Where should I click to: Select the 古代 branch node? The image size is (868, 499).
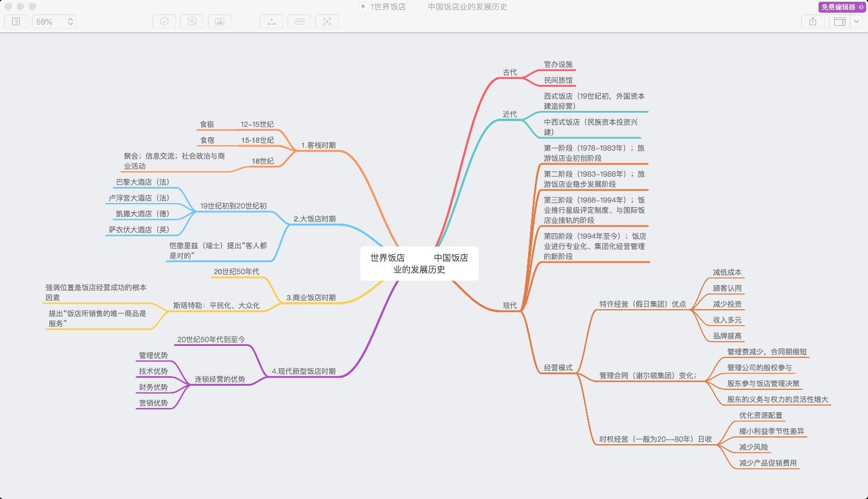pyautogui.click(x=509, y=72)
